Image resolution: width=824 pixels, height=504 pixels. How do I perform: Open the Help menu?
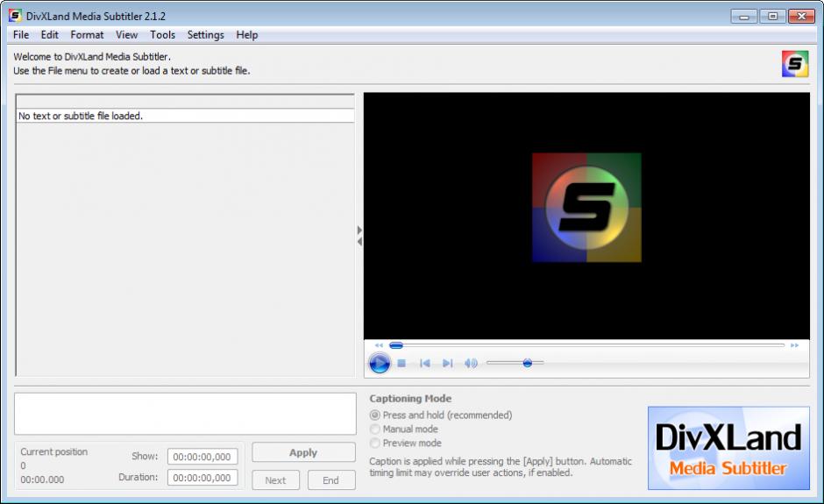(x=247, y=35)
